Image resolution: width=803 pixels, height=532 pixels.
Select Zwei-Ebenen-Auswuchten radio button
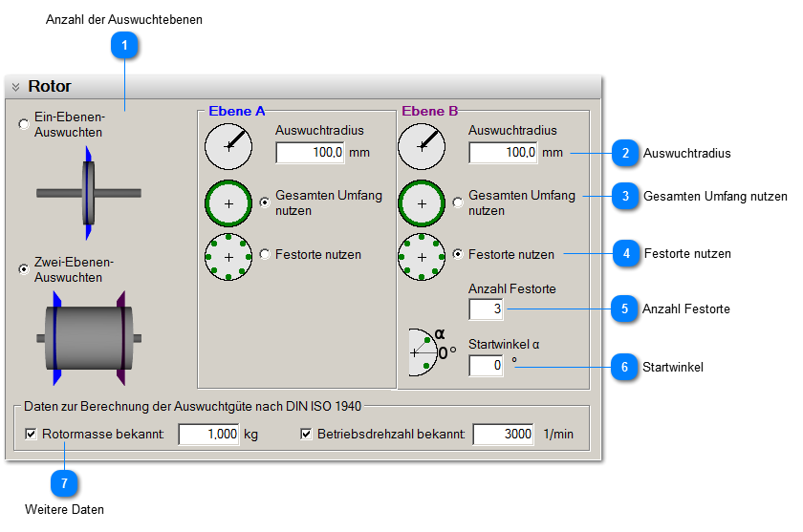coord(24,269)
